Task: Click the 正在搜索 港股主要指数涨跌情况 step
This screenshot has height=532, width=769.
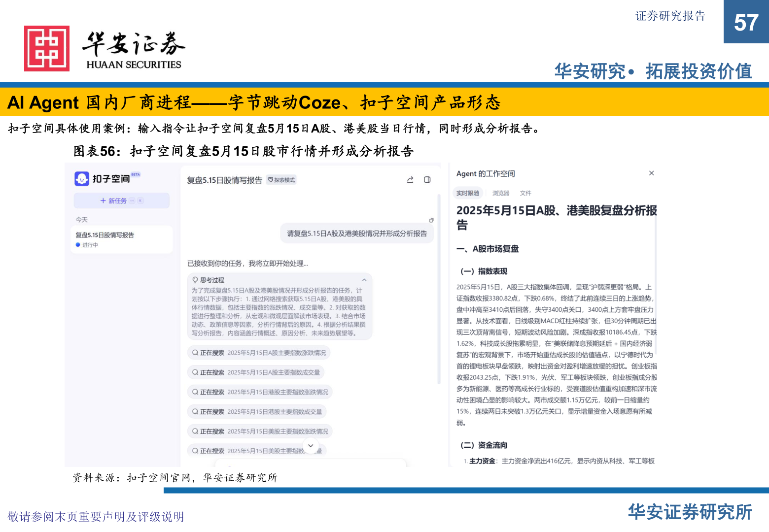Action: click(260, 392)
